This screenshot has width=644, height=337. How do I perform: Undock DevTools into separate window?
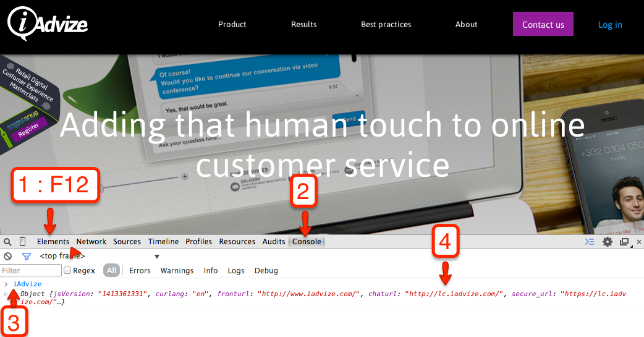click(x=625, y=242)
